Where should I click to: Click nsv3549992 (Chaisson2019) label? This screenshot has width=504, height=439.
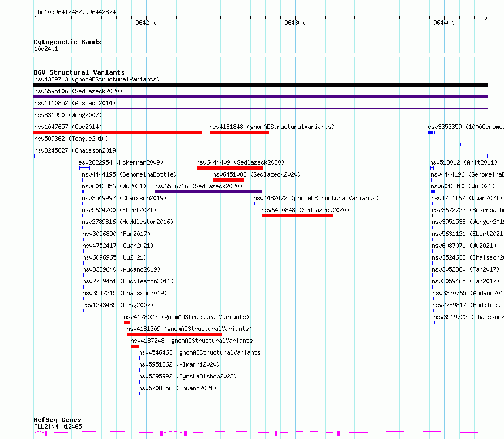[124, 198]
